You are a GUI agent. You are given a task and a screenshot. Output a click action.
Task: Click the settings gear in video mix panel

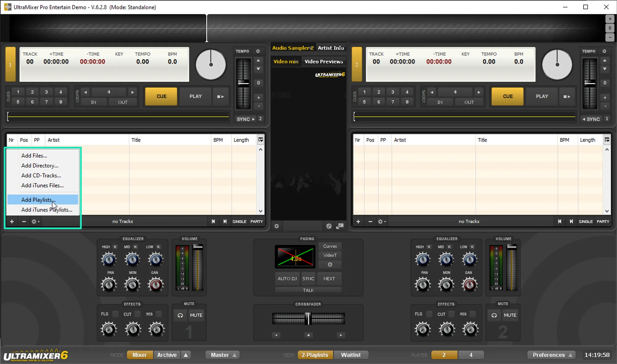[276, 226]
